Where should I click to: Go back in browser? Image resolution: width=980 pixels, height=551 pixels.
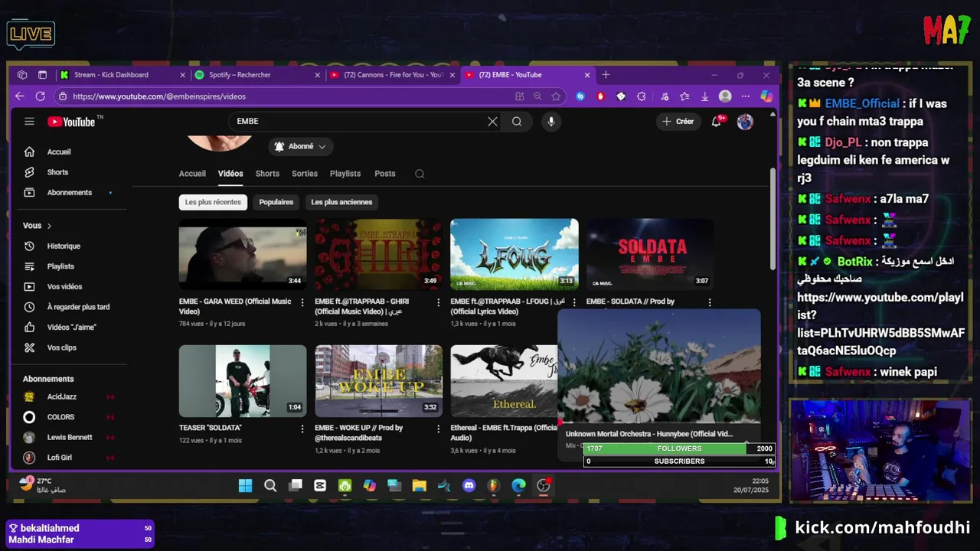tap(20, 96)
